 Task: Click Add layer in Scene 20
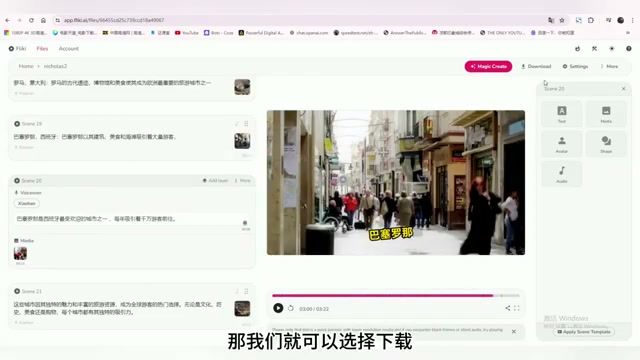click(x=215, y=180)
